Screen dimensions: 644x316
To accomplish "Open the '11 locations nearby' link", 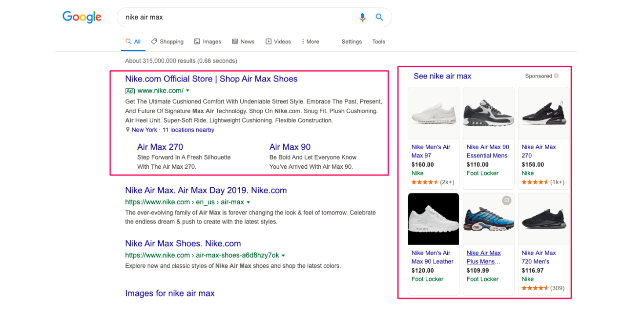I will point(188,130).
